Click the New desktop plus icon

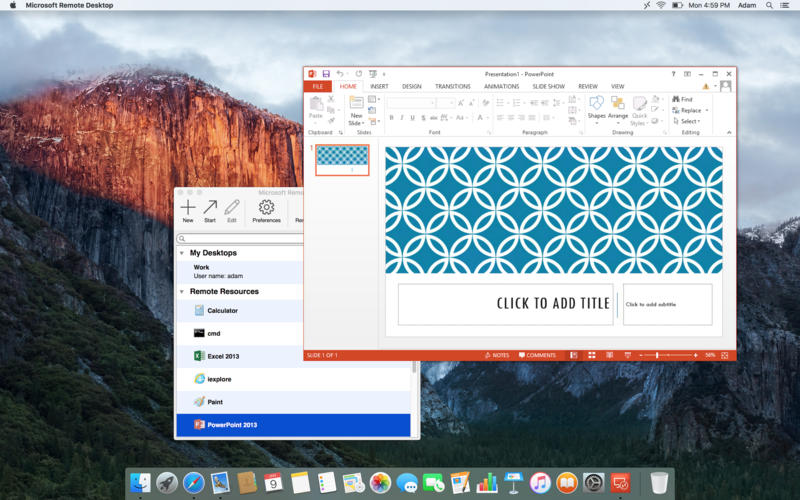click(x=188, y=207)
